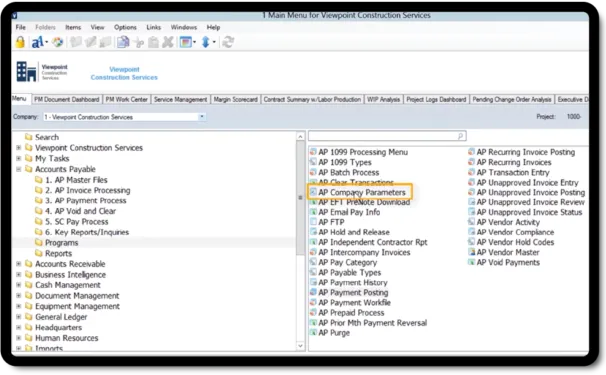Collapse the Accounts Payable tree node
This screenshot has width=606, height=375.
18,169
